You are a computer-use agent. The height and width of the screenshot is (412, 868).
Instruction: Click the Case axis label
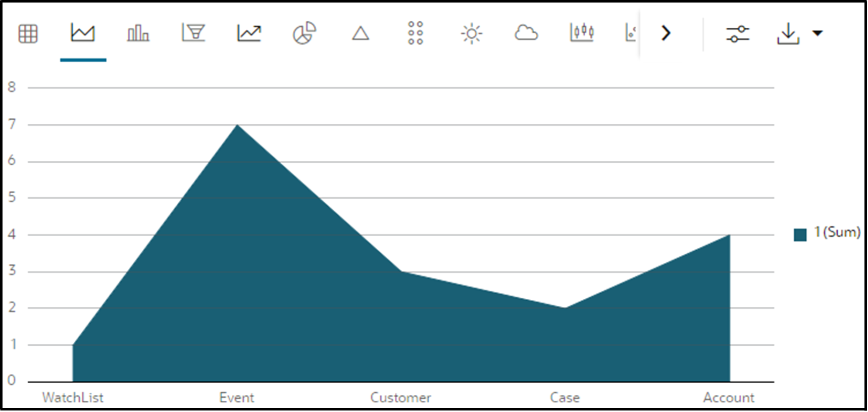click(565, 398)
